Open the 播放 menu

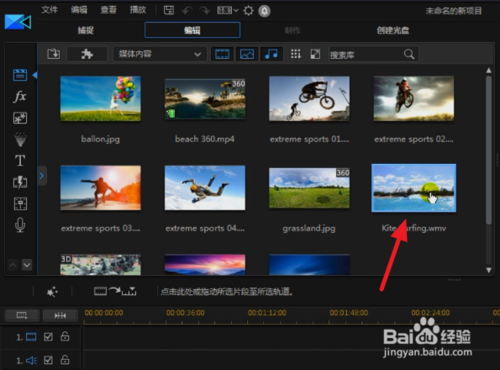pyautogui.click(x=138, y=10)
